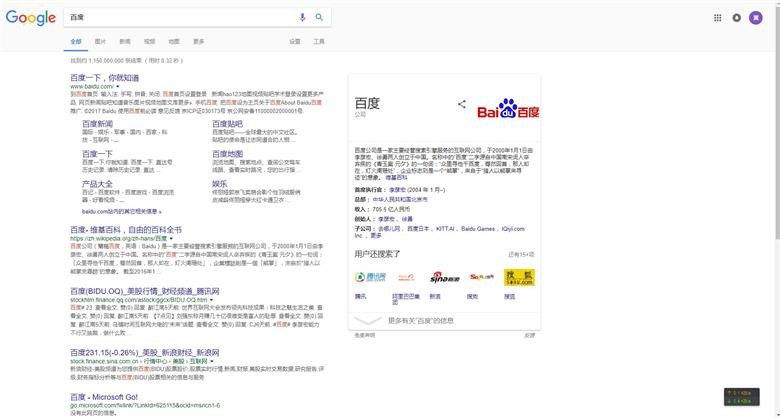Click 免责声明 below knowledge panel
This screenshot has width=780, height=418.
coord(365,335)
